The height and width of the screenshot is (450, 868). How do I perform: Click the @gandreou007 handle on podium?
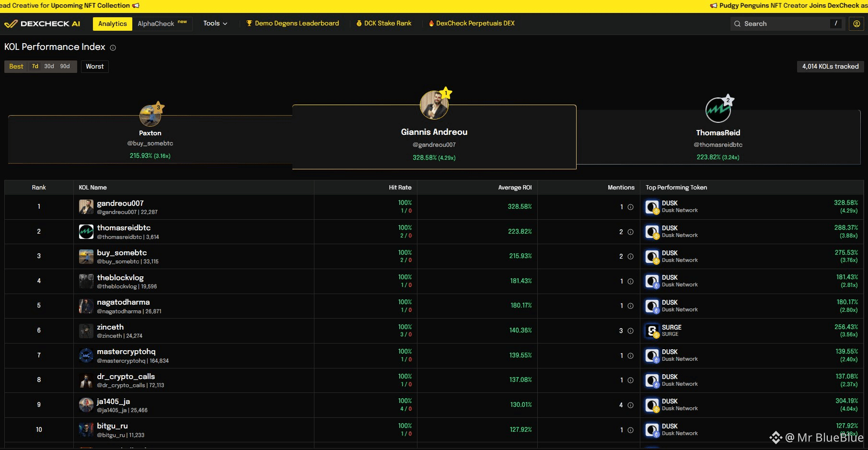click(434, 145)
